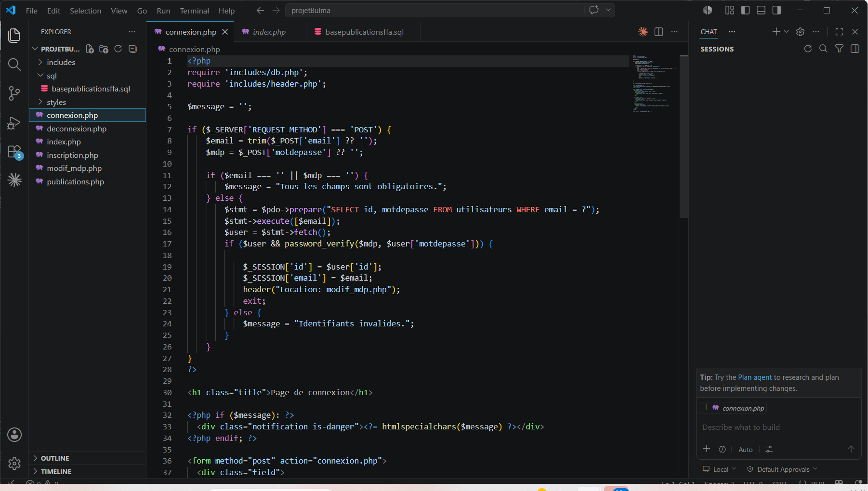868x491 pixels.
Task: Click the chat tools sliders icon
Action: [x=769, y=449]
